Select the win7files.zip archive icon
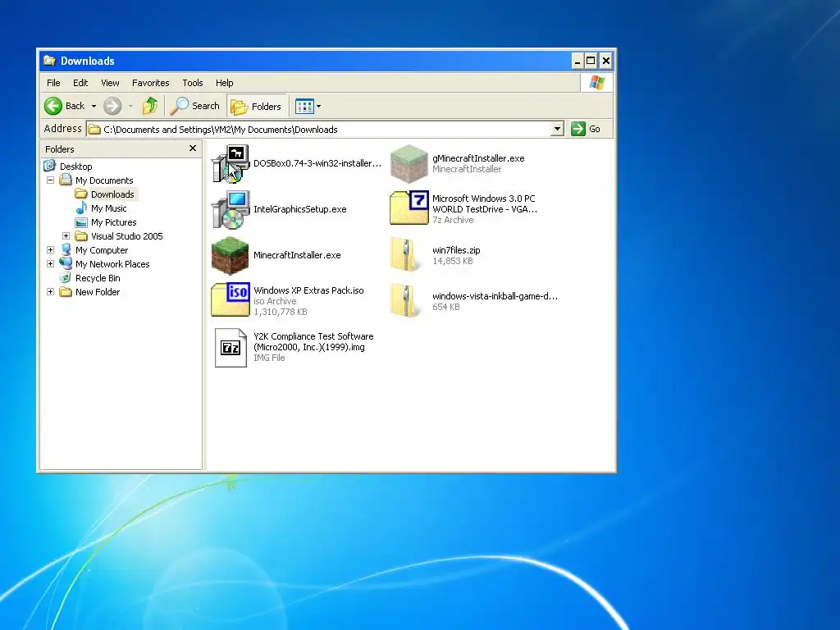Viewport: 840px width, 630px height. pyautogui.click(x=404, y=255)
